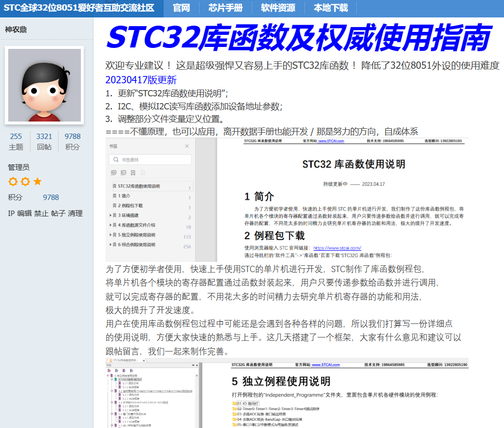Click the 02-Timer0-Timer1-Timer2-Timer3-Timer4测试程序 folder entry
504x428 pixels.
(276, 409)
